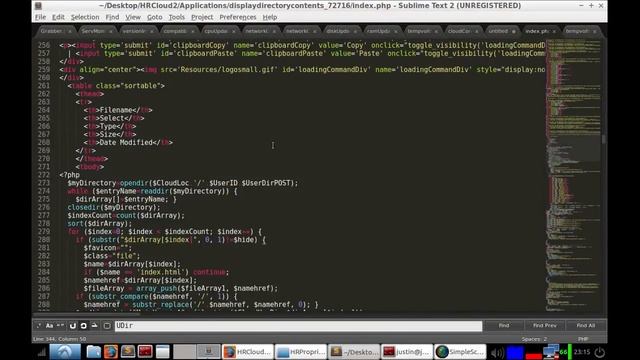Click the signal strength bars icon

[42, 352]
